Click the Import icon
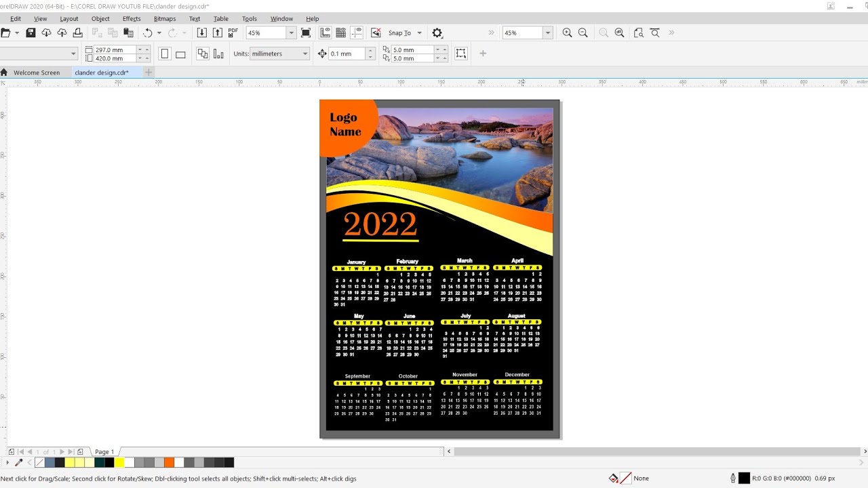The width and height of the screenshot is (868, 488). click(x=201, y=33)
